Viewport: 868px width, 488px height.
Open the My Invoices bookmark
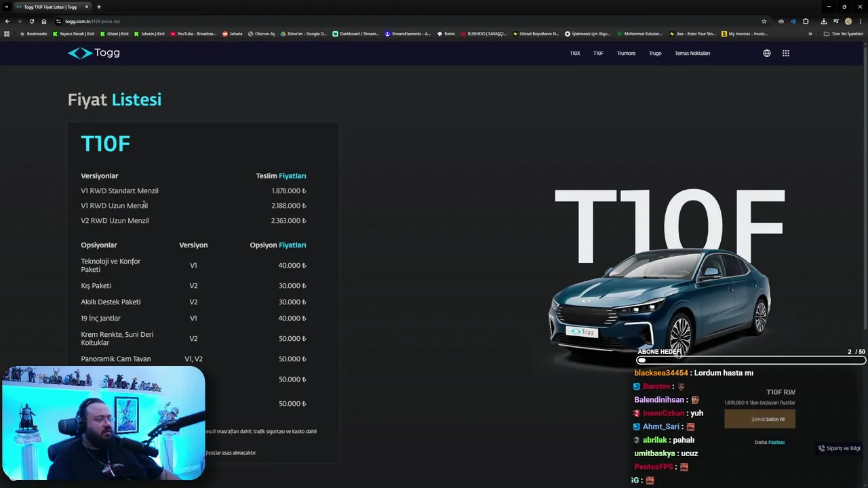745,33
